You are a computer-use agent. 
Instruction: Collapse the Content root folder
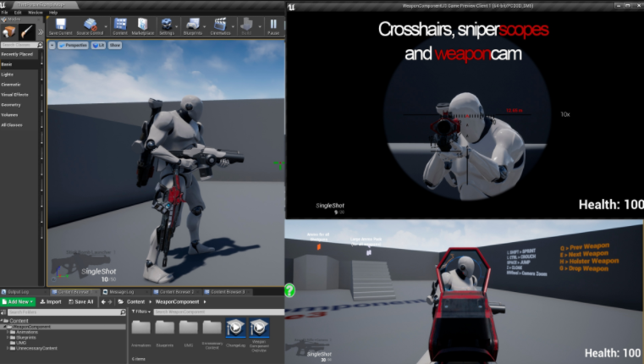coord(2,321)
